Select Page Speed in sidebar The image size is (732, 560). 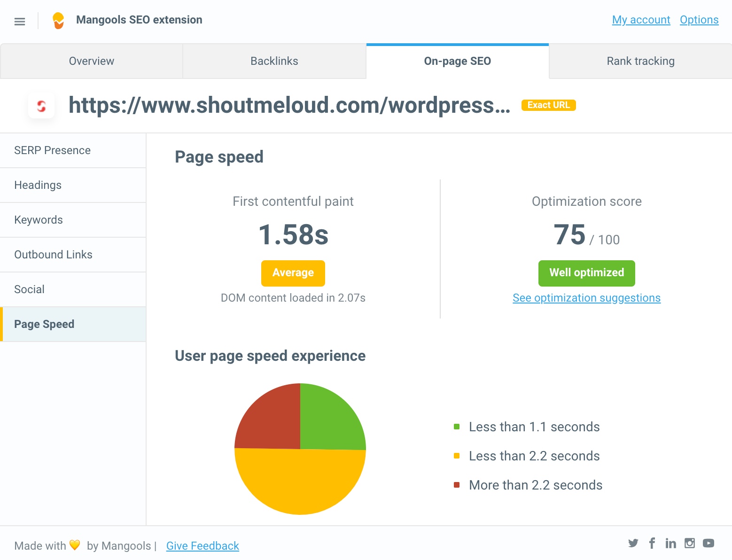pos(73,324)
